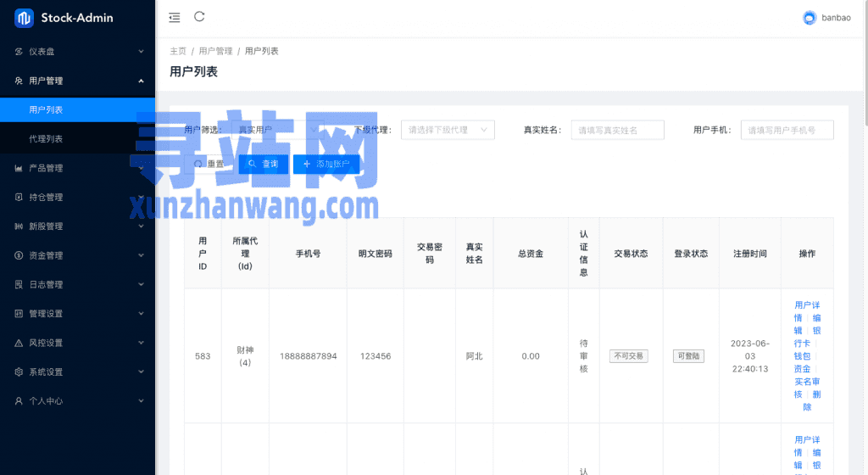Open the 产品管理 menu item
The image size is (868, 475).
pyautogui.click(x=77, y=168)
